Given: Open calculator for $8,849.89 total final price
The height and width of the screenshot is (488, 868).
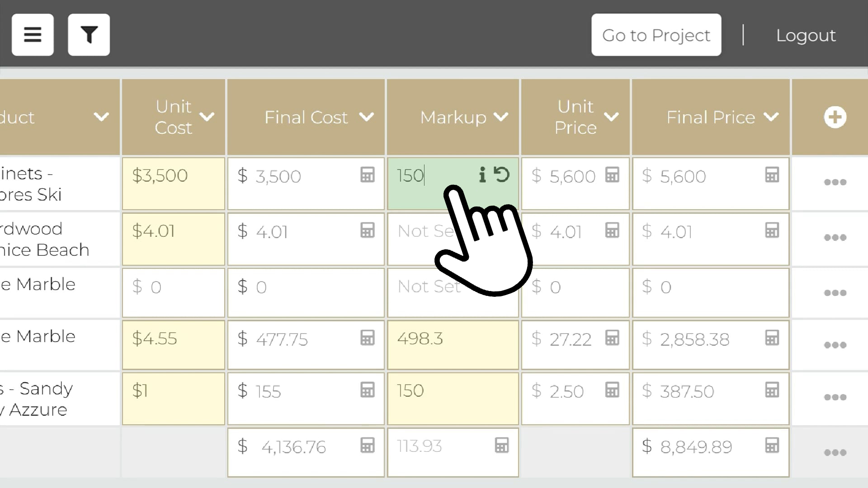Looking at the screenshot, I should [x=772, y=446].
